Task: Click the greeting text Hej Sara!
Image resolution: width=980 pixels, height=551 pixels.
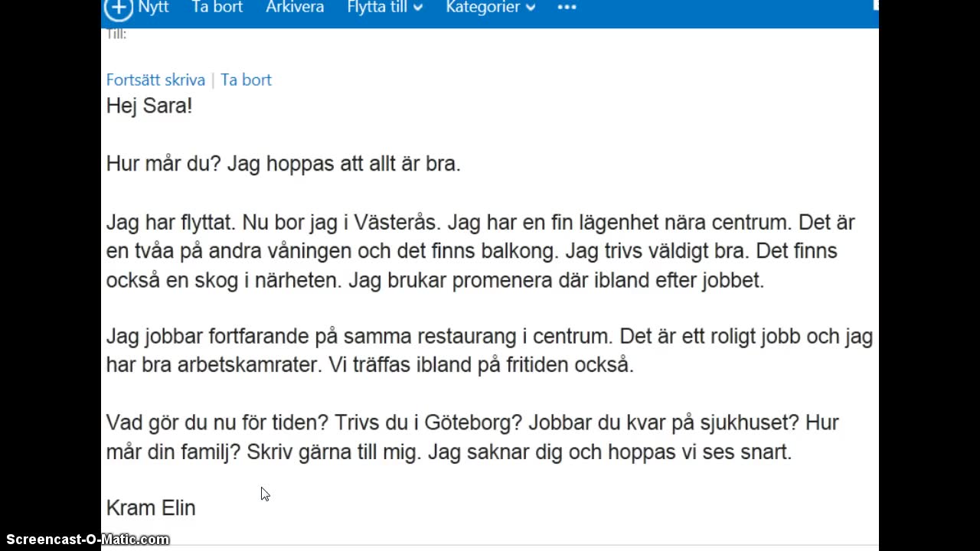Action: [149, 106]
